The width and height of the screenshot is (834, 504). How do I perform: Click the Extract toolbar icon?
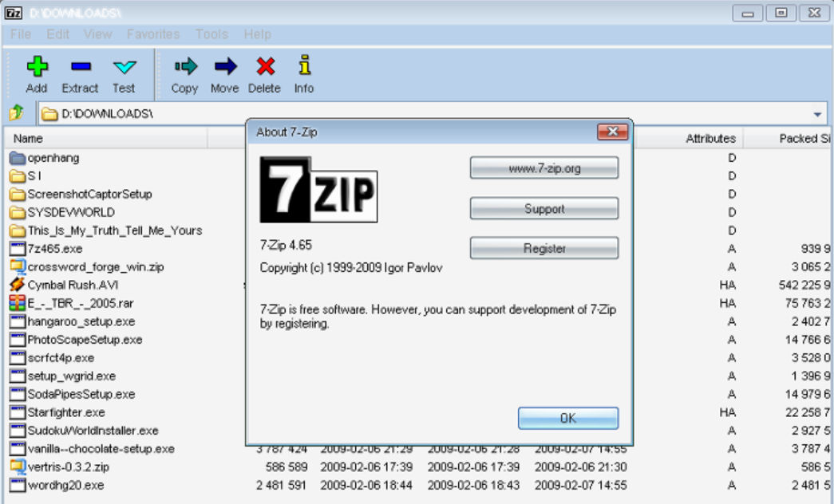pyautogui.click(x=81, y=66)
